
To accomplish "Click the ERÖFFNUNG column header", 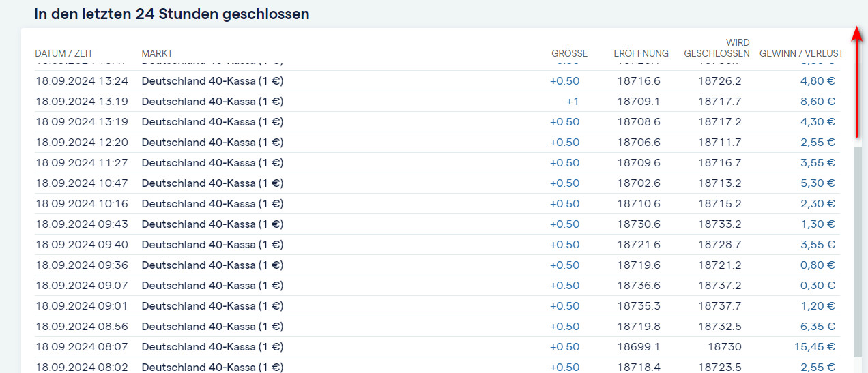I will coord(641,53).
